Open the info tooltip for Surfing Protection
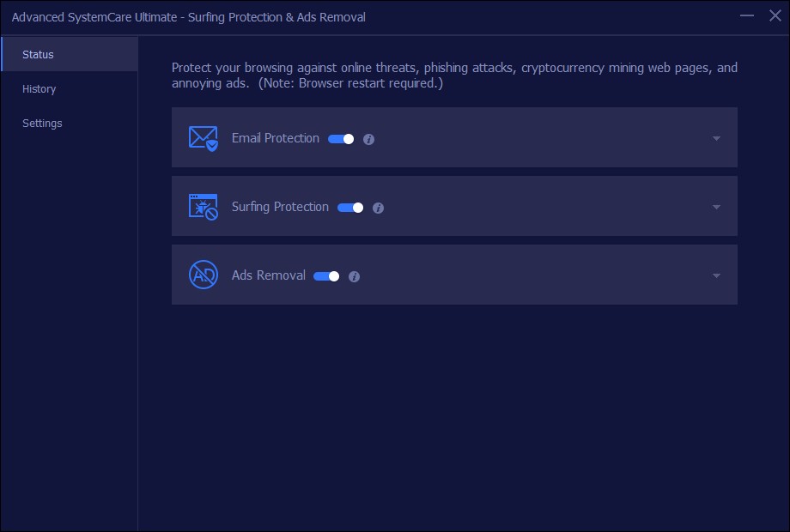 click(x=379, y=207)
